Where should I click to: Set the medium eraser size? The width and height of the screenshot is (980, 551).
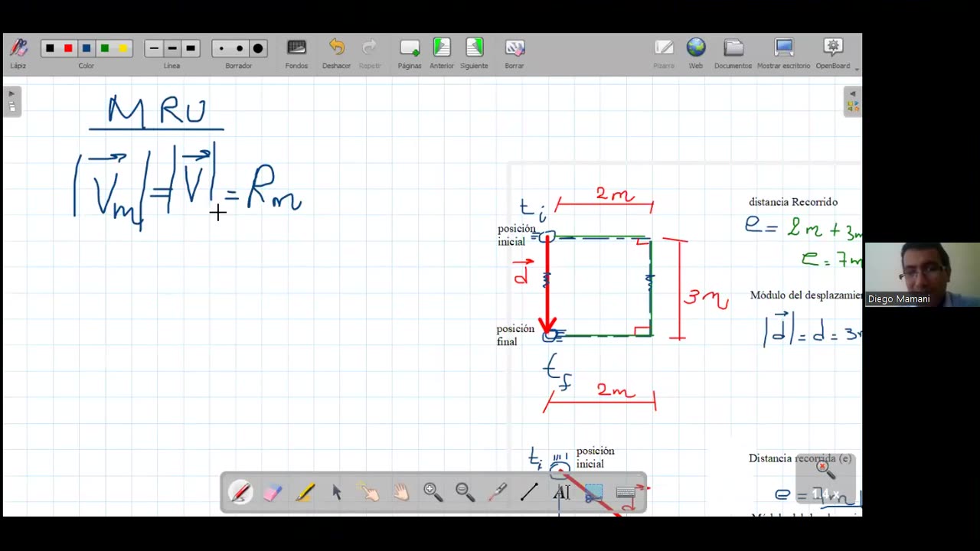pos(240,48)
